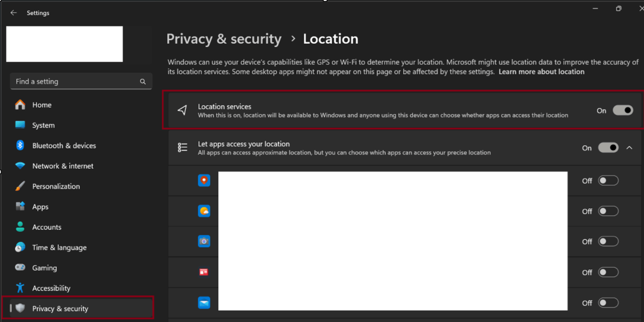Click the Apps icon in sidebar
The image size is (644, 322).
point(20,206)
